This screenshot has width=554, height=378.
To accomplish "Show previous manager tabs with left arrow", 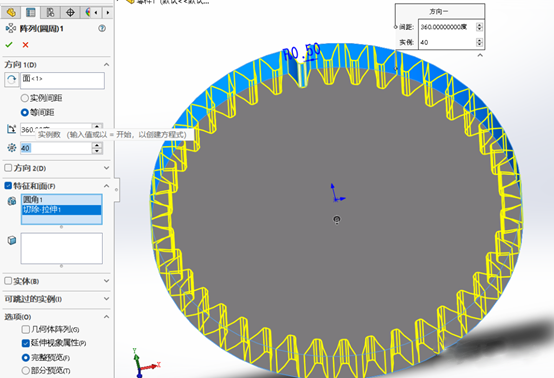I will (96, 13).
